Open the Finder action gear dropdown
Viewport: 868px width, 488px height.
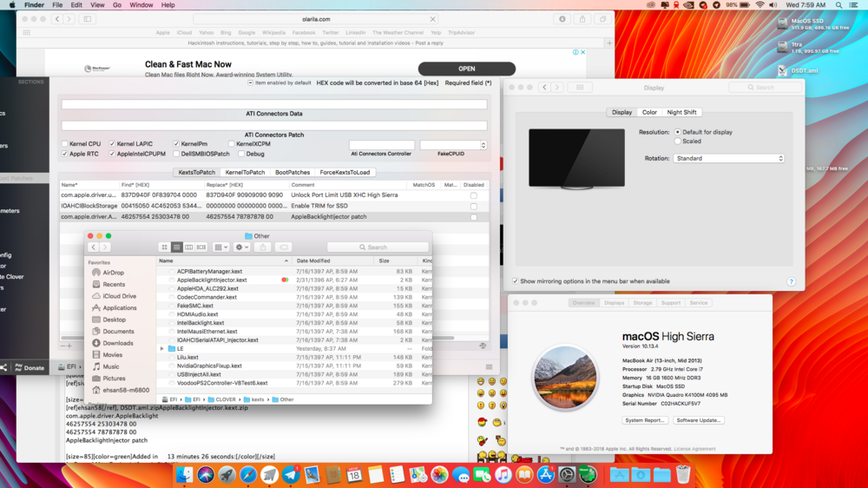tap(242, 247)
